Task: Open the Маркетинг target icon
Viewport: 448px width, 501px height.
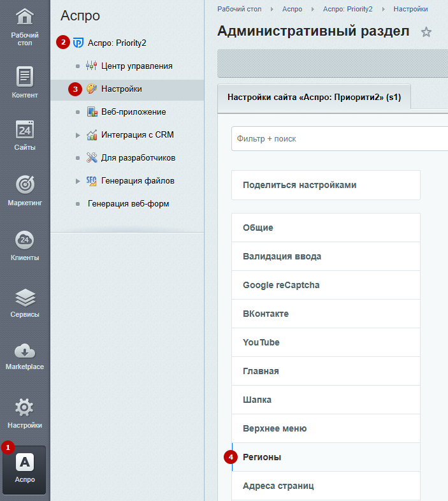Action: tap(25, 185)
